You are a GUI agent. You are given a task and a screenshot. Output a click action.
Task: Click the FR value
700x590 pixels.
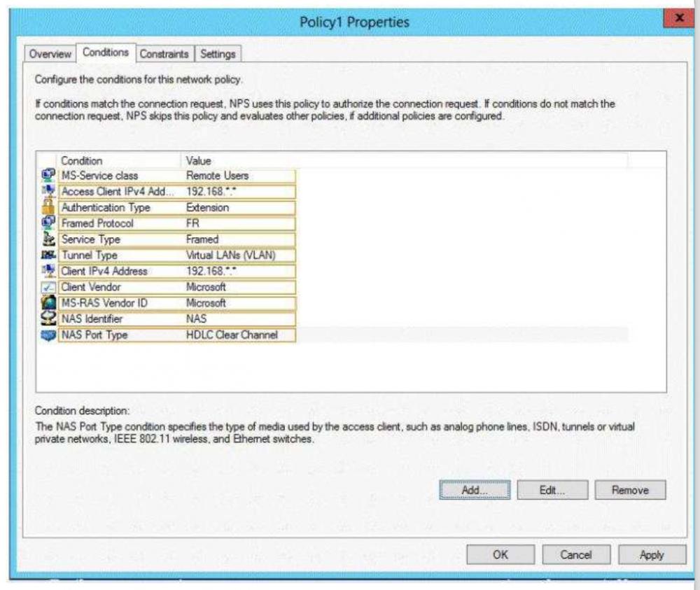(x=192, y=223)
